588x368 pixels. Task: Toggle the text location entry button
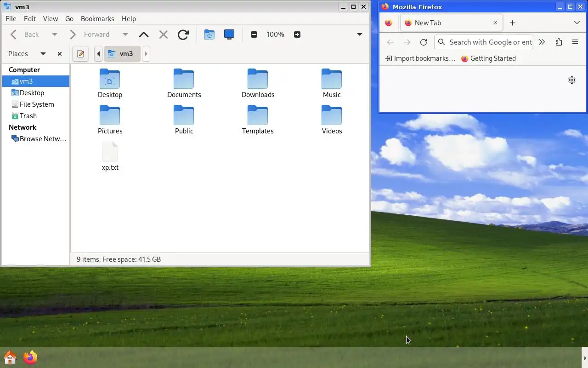80,54
